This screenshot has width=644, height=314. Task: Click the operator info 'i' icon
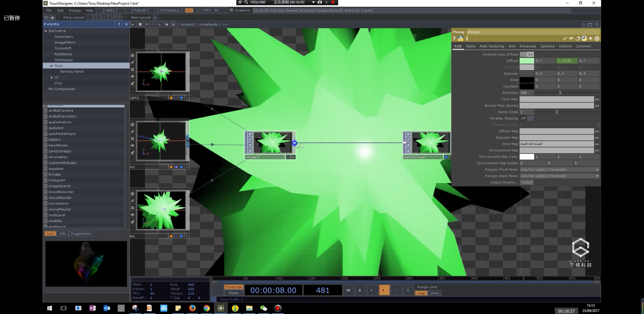coord(467,39)
